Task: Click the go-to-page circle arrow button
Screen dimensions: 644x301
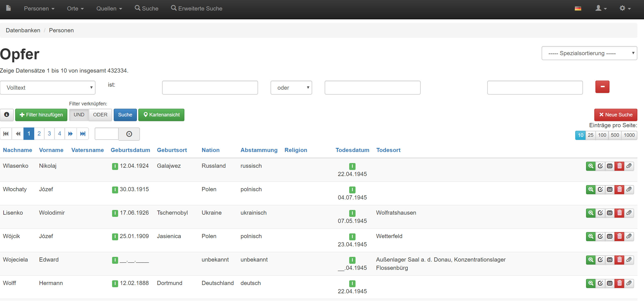Action: [129, 134]
